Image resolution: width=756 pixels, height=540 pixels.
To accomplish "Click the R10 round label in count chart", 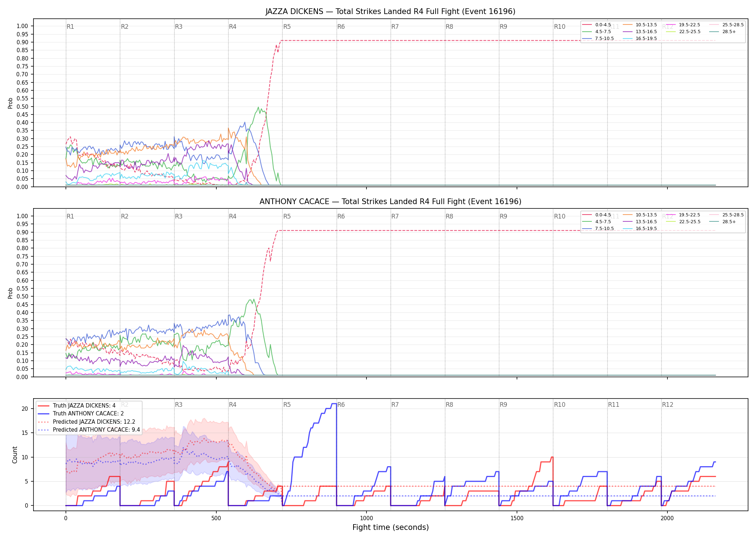I will pos(559,405).
